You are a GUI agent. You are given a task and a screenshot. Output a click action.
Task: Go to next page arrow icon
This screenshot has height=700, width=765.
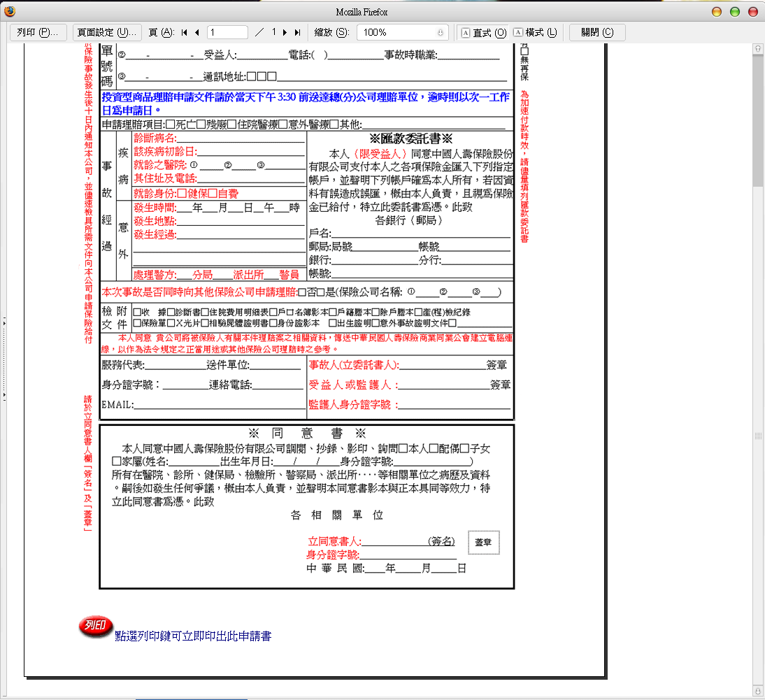point(285,32)
